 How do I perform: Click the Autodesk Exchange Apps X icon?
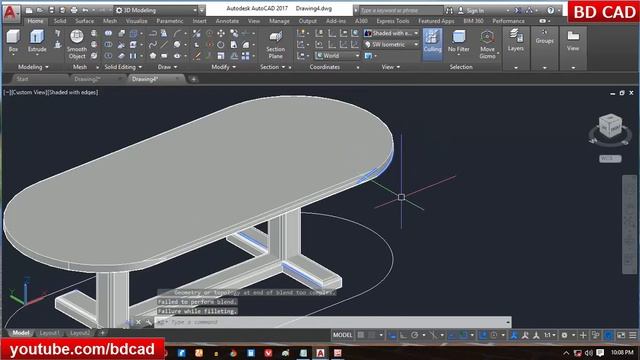[518, 10]
